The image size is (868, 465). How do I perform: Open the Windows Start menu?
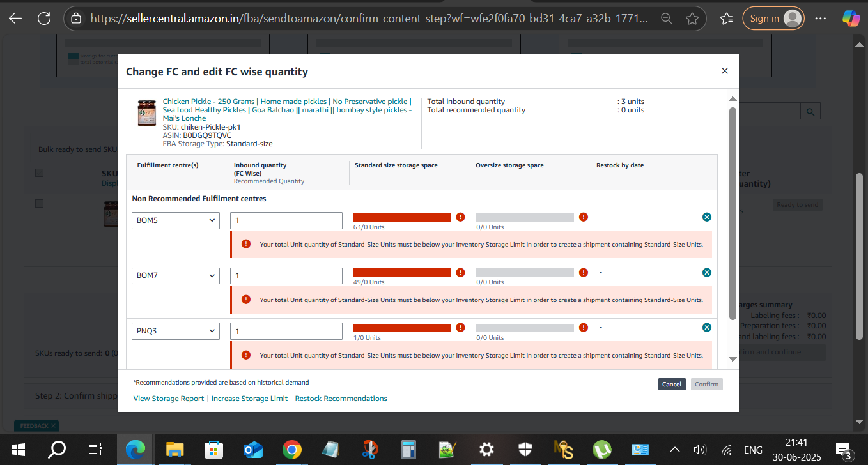click(x=17, y=450)
